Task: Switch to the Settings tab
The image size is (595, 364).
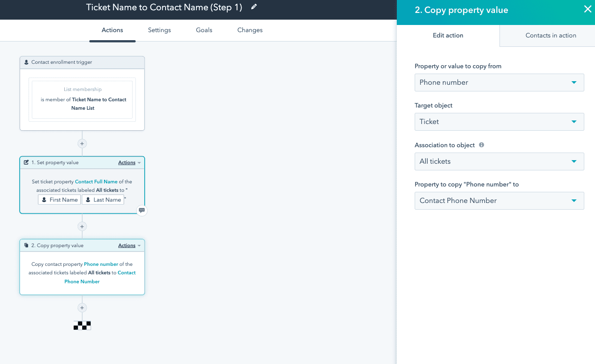Action: pyautogui.click(x=159, y=30)
